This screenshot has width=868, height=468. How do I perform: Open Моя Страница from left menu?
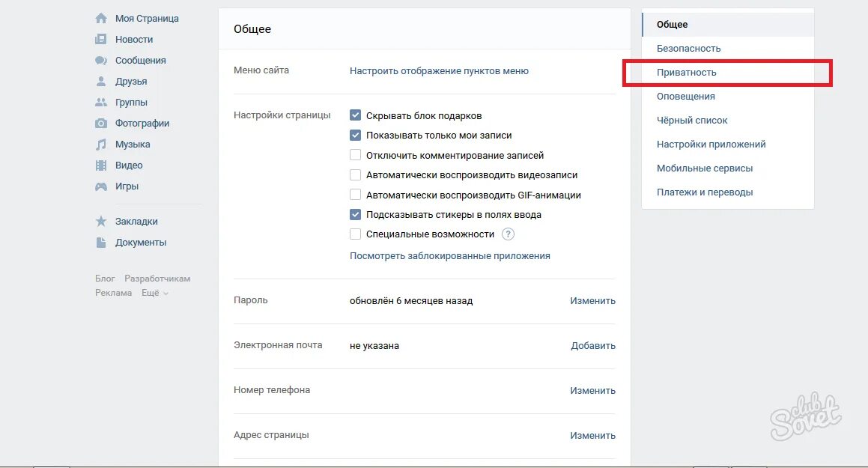click(x=147, y=18)
